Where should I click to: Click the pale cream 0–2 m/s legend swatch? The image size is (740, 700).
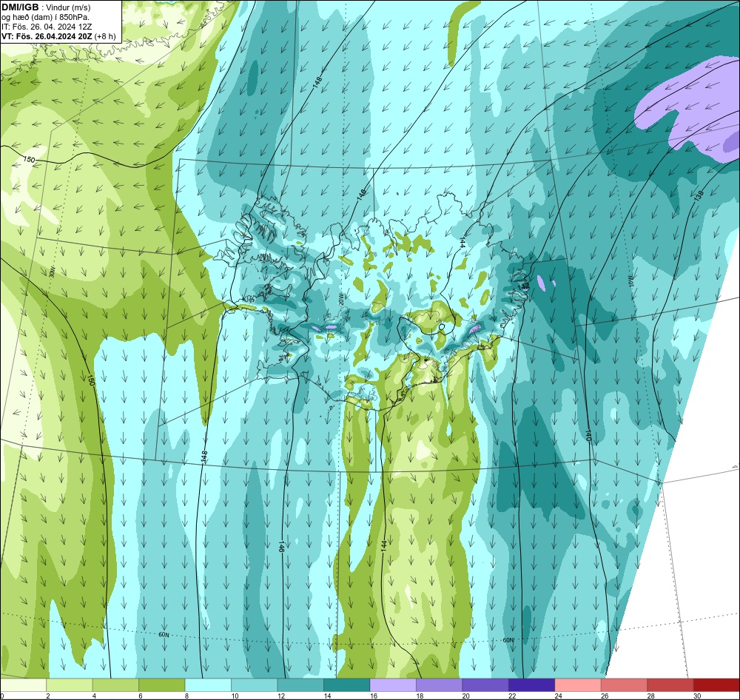pyautogui.click(x=24, y=685)
